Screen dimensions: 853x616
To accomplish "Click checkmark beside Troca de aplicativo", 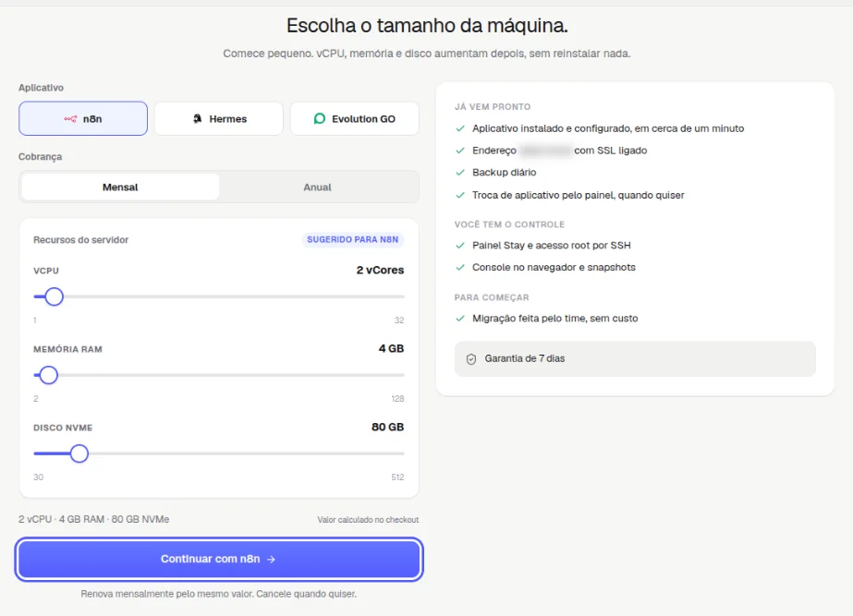I will (460, 195).
